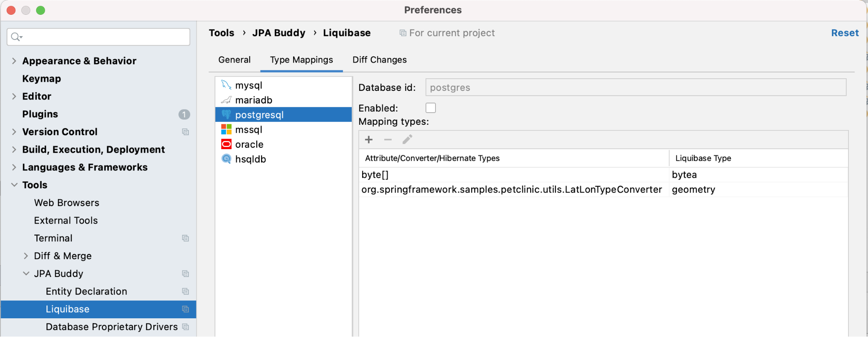Select the Type Mappings tab
This screenshot has height=337, width=868.
[301, 60]
